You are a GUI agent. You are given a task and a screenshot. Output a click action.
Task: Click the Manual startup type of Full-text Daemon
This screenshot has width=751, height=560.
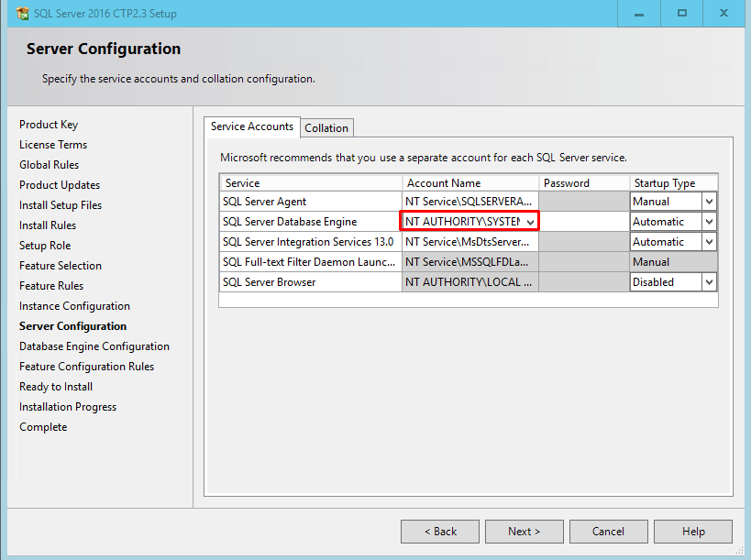674,262
